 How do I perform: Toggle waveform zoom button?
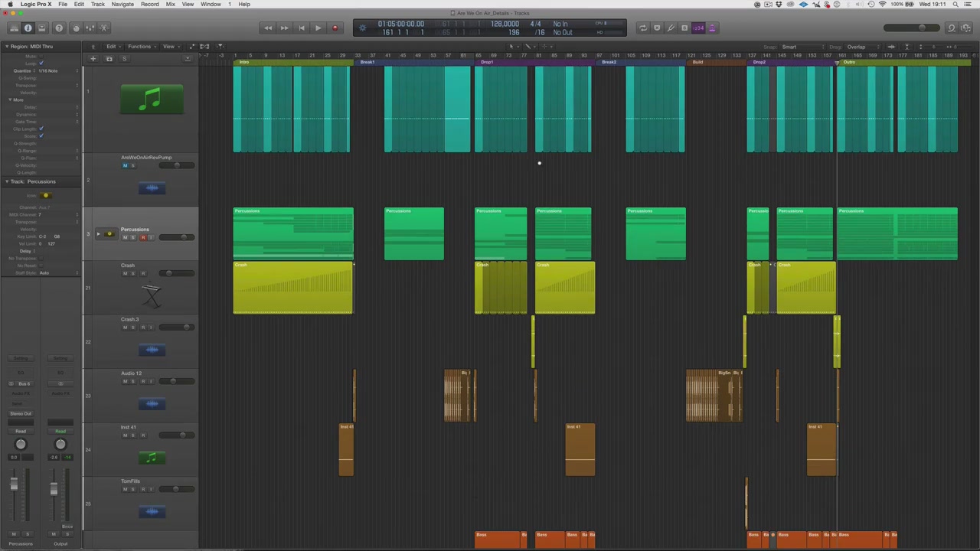[892, 47]
